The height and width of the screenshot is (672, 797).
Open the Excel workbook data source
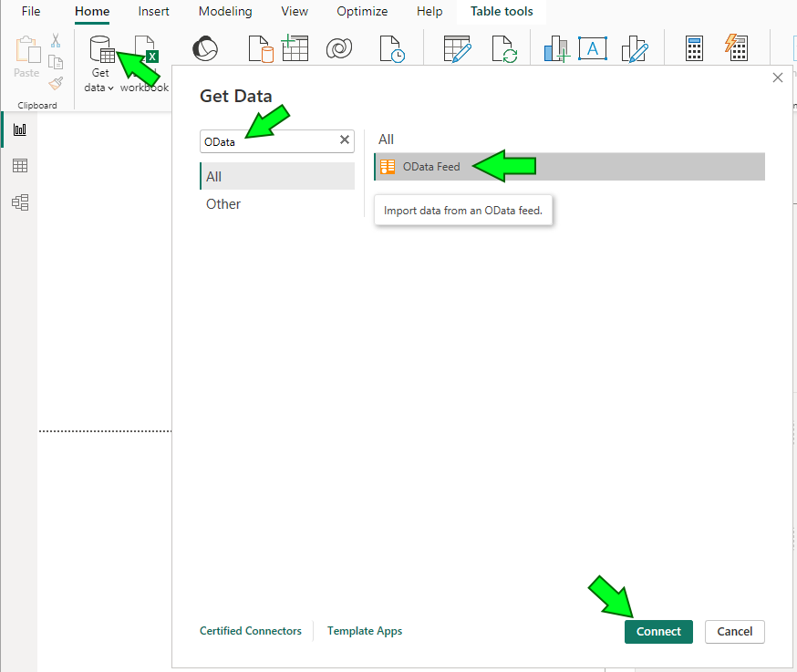pyautogui.click(x=145, y=49)
